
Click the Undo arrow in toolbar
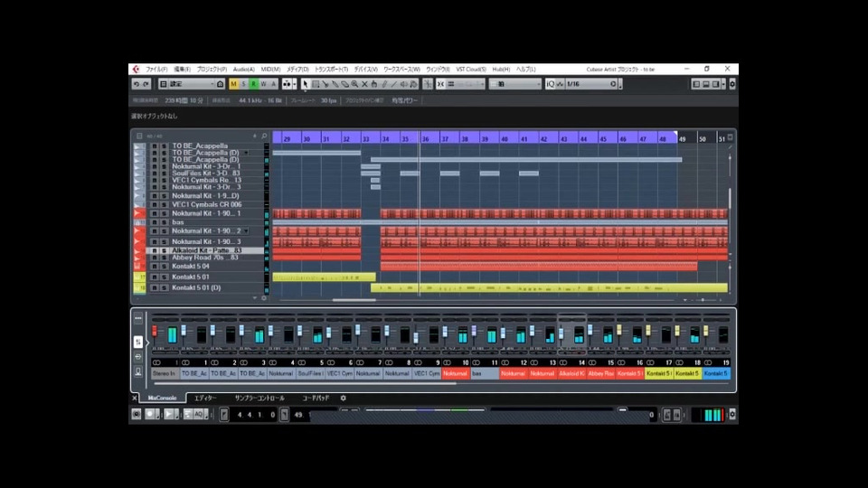[137, 84]
